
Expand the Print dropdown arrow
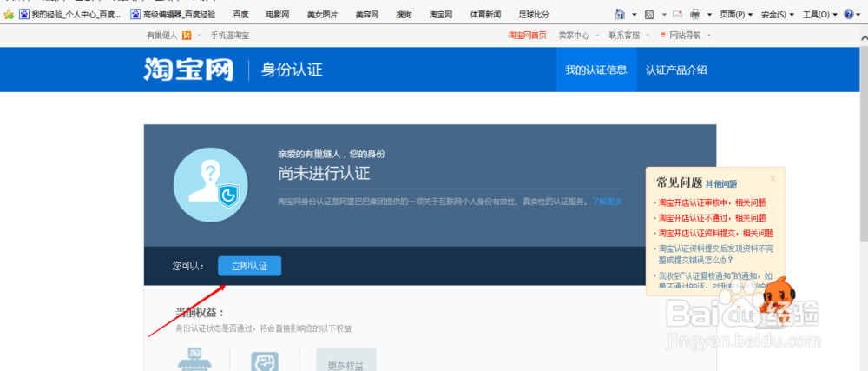click(710, 15)
